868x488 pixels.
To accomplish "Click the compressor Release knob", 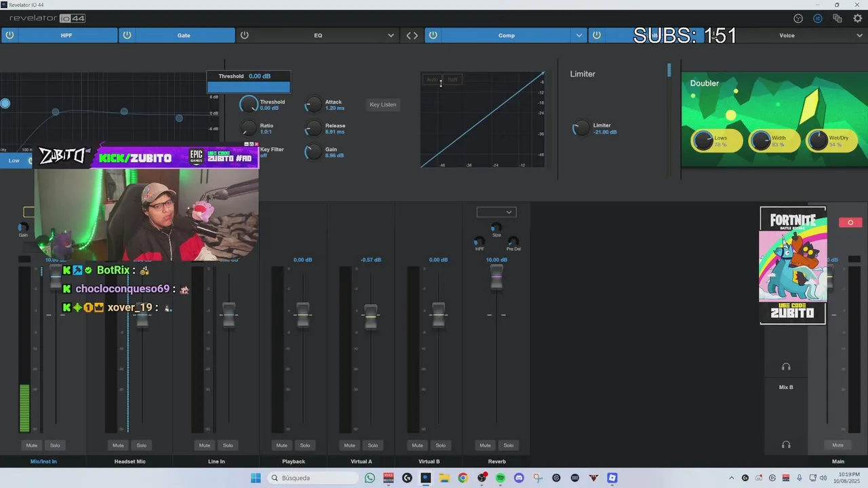I will point(313,129).
